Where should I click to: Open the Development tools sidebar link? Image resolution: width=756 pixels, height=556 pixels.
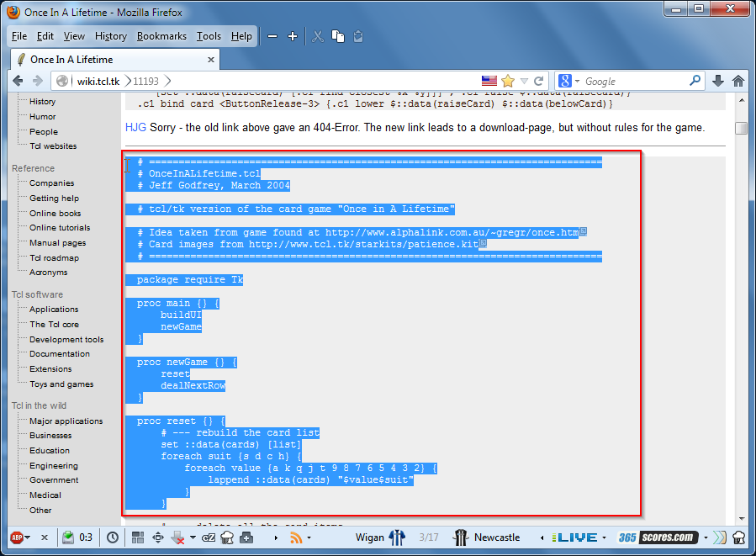(66, 340)
